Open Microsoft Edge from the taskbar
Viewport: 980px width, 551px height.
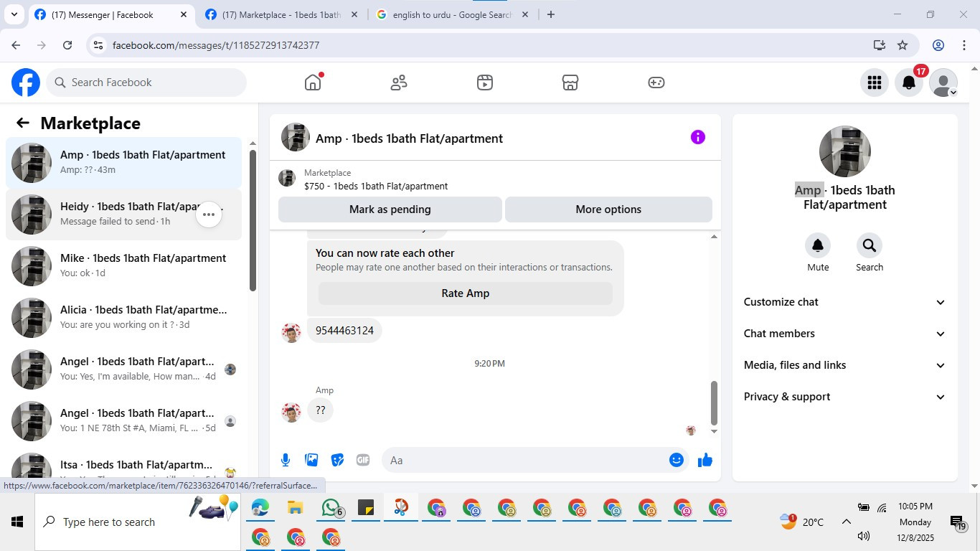[x=260, y=509]
